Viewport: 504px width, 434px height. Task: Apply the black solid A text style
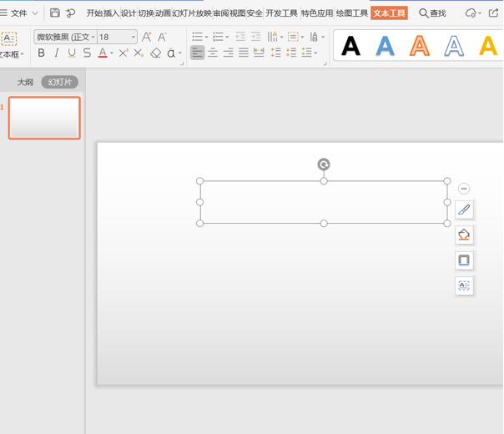(350, 46)
